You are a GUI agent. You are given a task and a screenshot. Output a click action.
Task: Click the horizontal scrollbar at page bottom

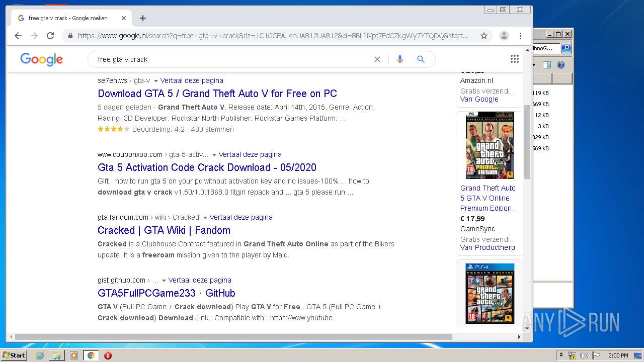pos(233,337)
